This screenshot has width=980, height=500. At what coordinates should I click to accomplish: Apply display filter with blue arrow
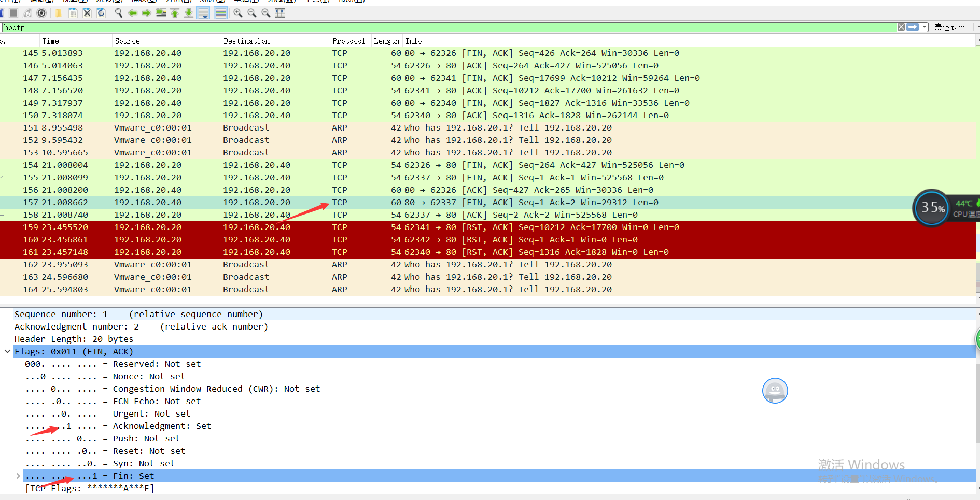(913, 27)
